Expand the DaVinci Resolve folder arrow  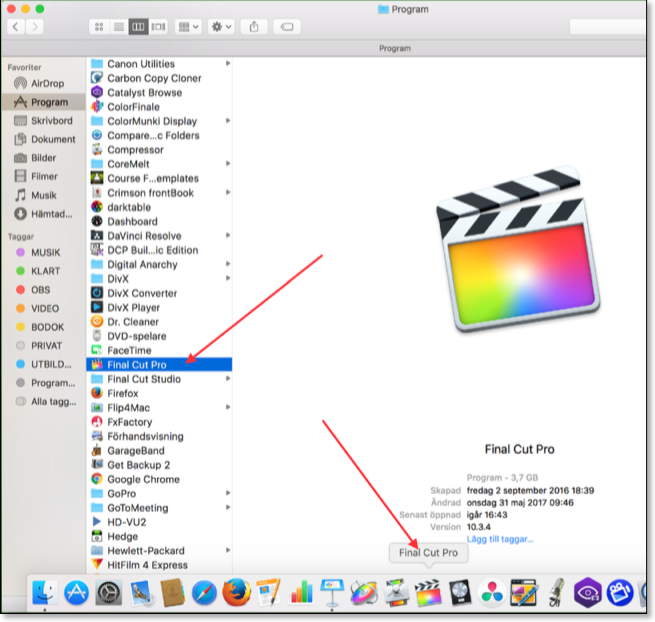tap(228, 235)
